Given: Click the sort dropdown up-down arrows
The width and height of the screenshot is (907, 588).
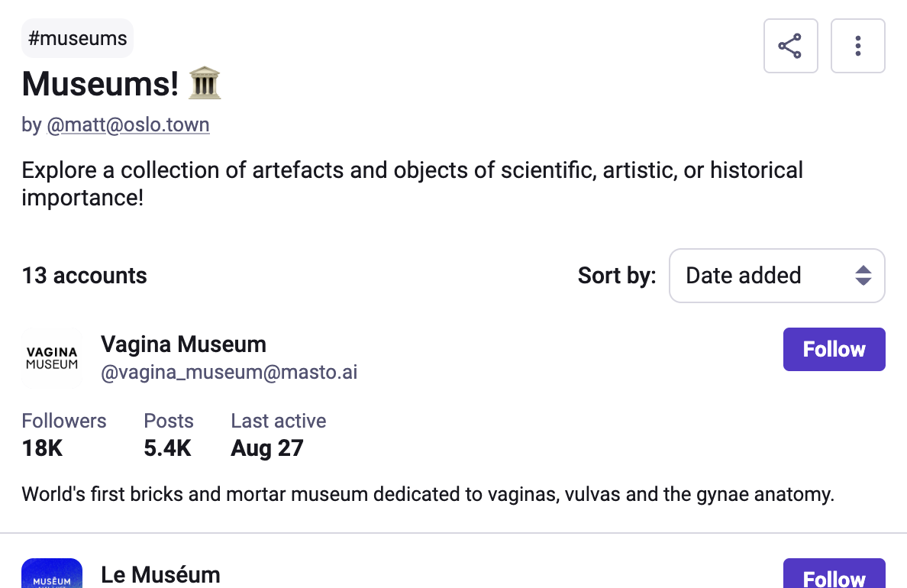Looking at the screenshot, I should click(x=863, y=276).
